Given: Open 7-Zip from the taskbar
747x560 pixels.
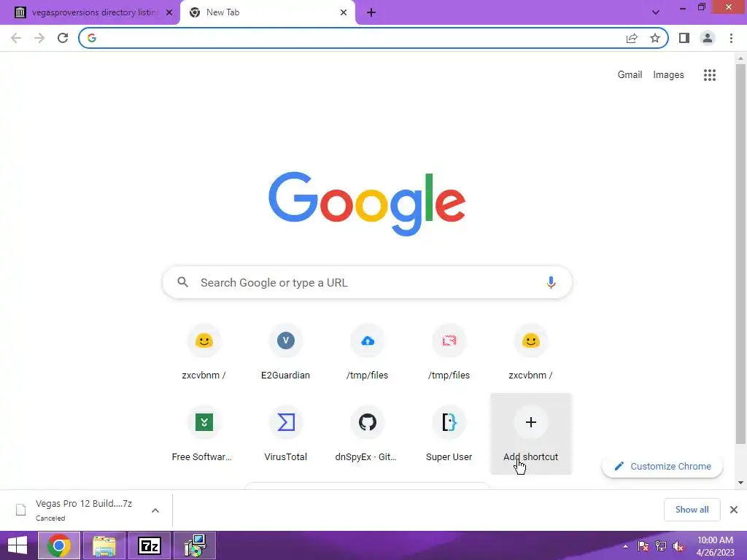Looking at the screenshot, I should [x=150, y=545].
